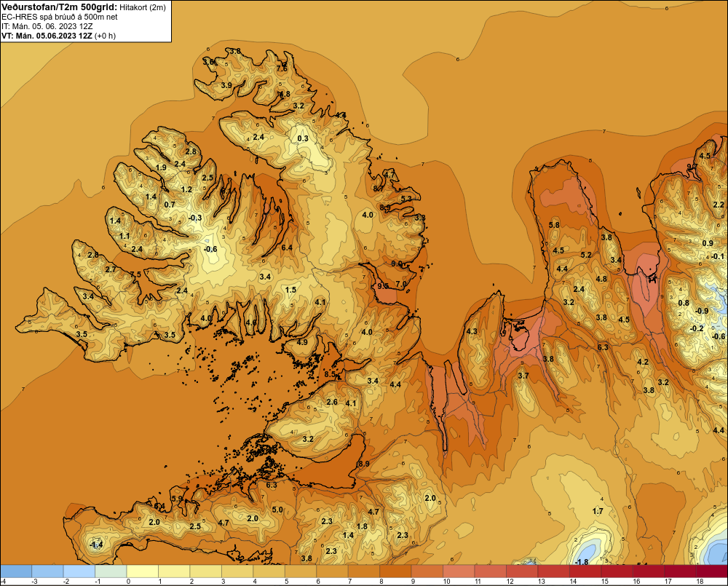Click the '(+0 h)' forecast offset text

105,36
